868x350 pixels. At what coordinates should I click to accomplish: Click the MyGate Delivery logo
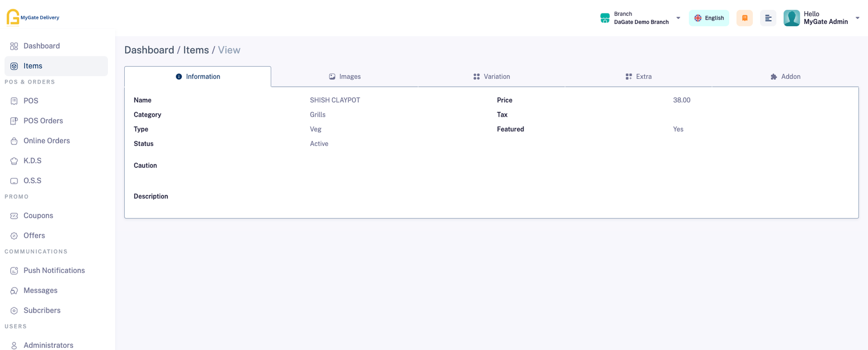tap(33, 17)
